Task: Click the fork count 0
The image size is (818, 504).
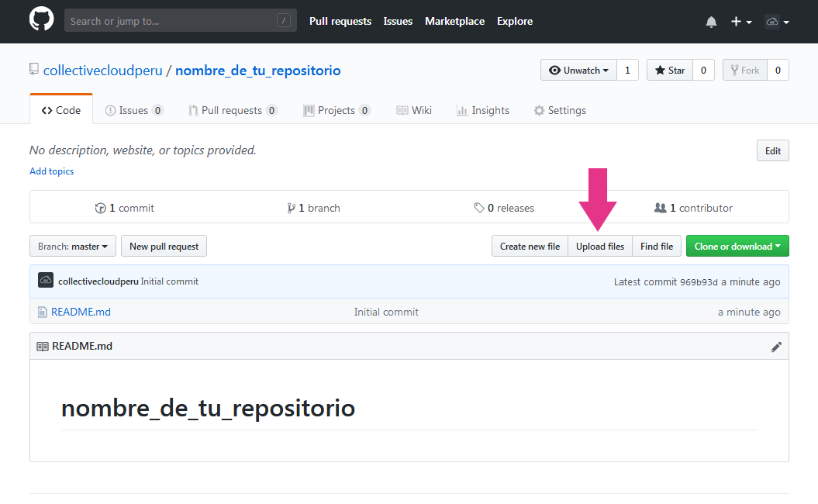Action: point(778,71)
